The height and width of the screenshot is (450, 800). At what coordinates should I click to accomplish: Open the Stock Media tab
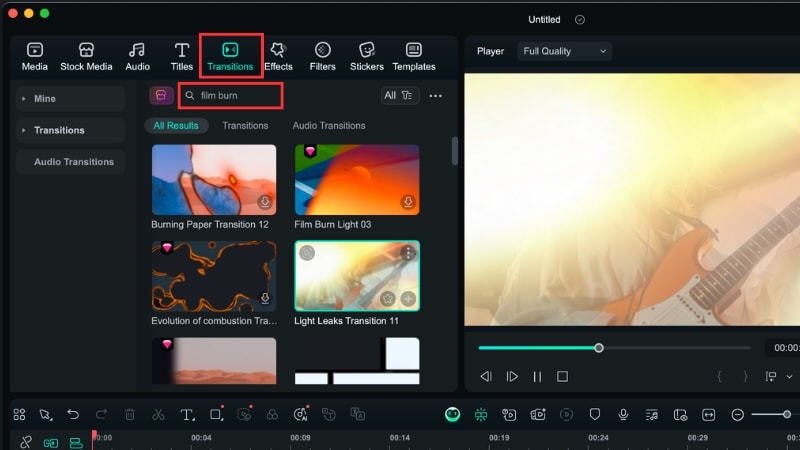point(86,57)
